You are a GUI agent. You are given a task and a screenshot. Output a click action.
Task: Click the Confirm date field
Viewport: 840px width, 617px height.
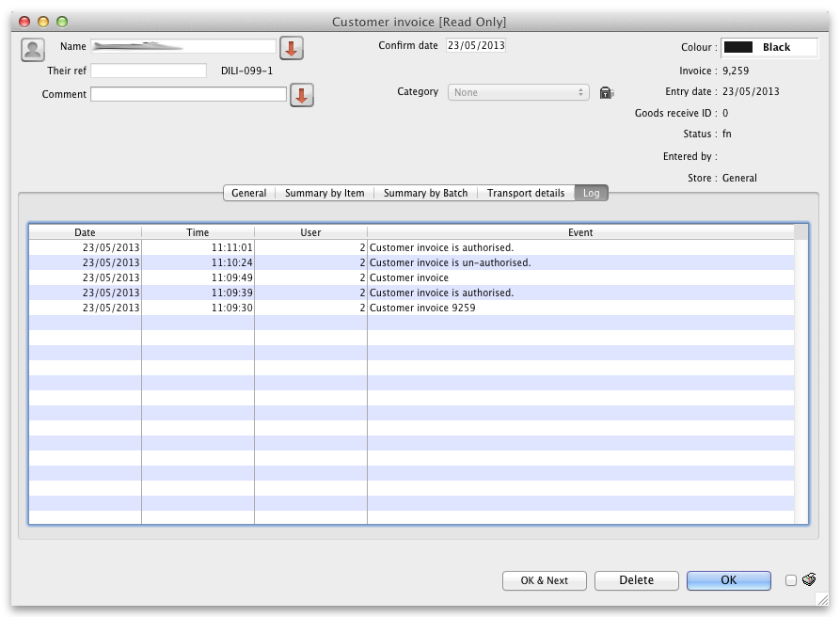pos(475,45)
